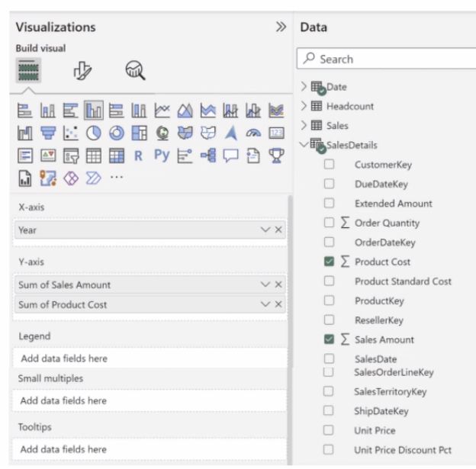
Task: Select the R script visual
Action: (138, 156)
